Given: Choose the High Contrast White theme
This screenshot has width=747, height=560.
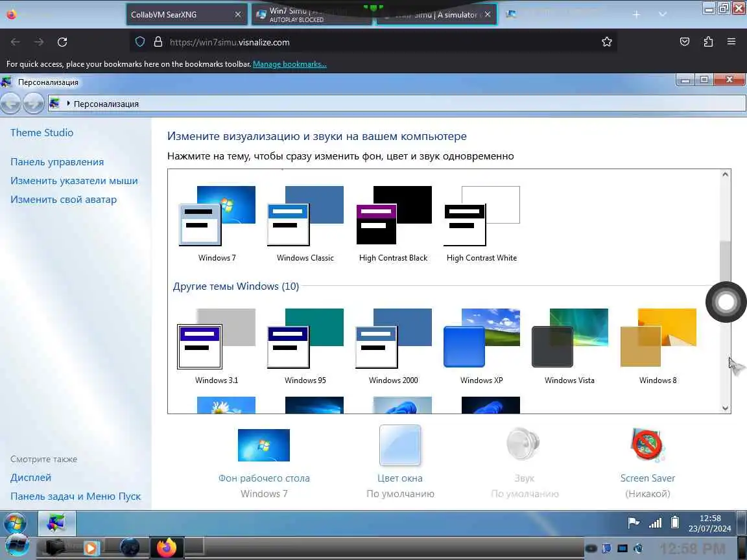Looking at the screenshot, I should (x=482, y=224).
